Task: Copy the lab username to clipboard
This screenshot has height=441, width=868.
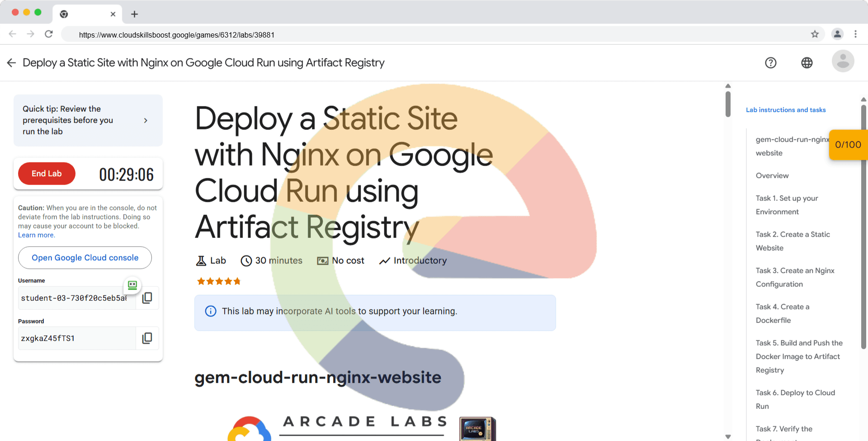Action: click(x=147, y=298)
